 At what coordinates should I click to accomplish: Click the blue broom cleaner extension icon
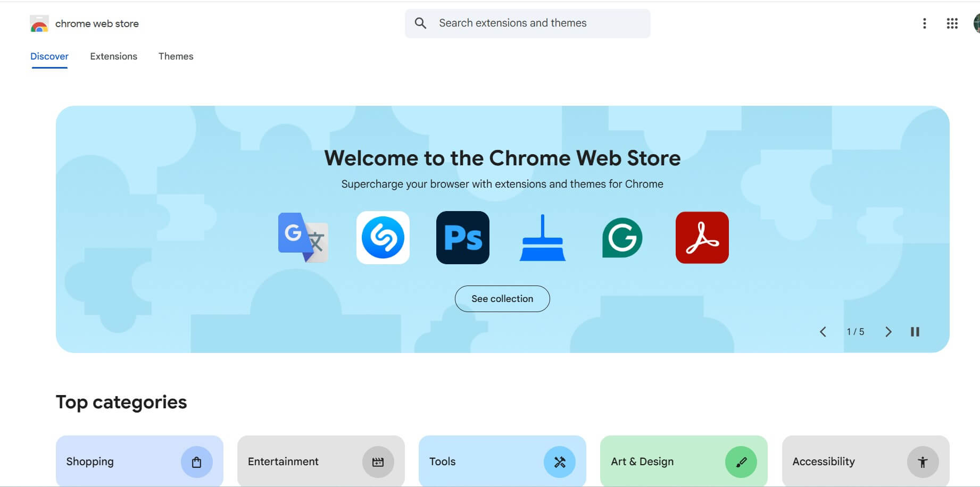[543, 238]
